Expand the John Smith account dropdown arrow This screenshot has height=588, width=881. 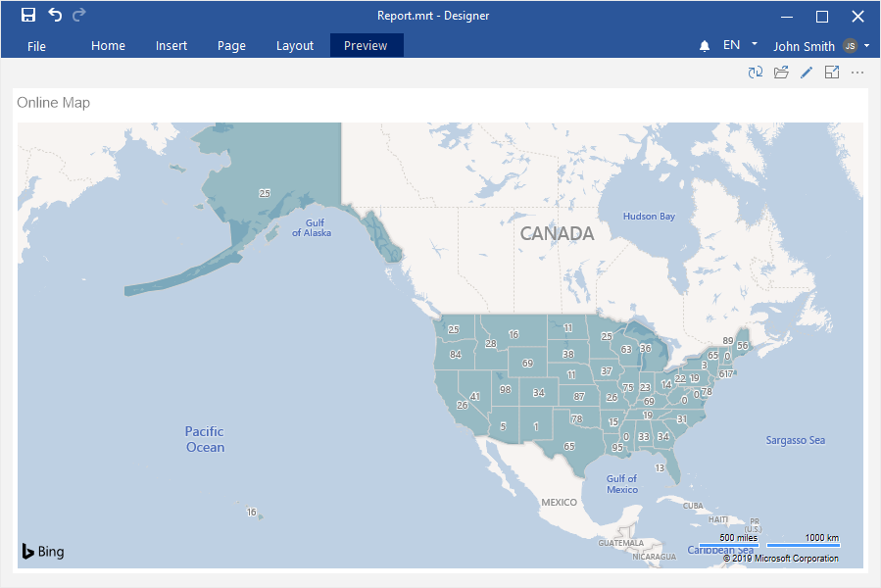pyautogui.click(x=867, y=45)
